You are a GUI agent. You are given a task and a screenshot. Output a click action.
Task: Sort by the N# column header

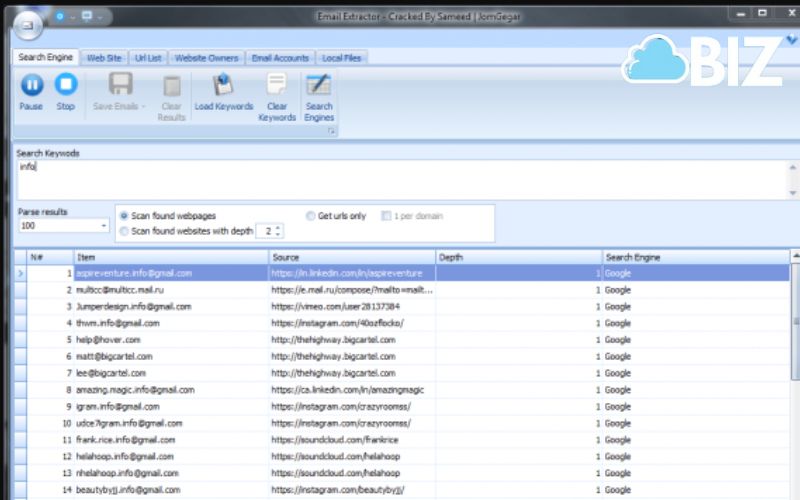coord(50,257)
